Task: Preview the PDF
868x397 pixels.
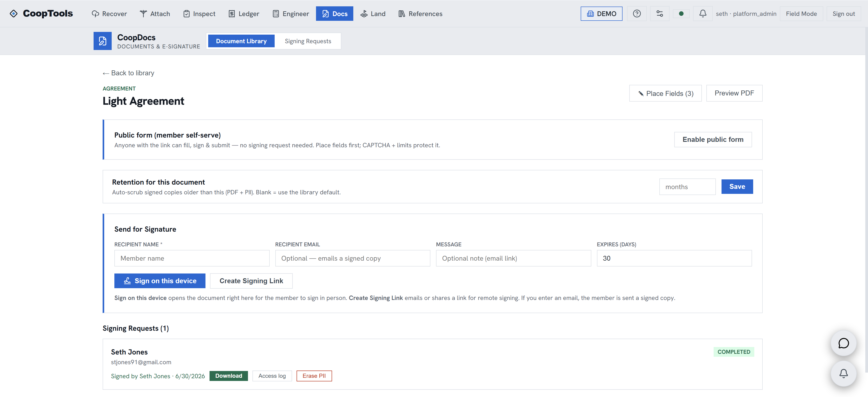Action: coord(734,93)
